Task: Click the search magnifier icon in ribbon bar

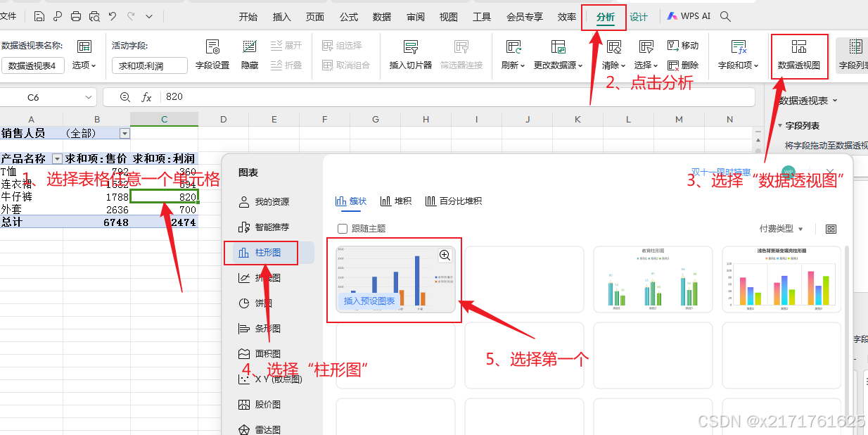Action: coord(725,16)
